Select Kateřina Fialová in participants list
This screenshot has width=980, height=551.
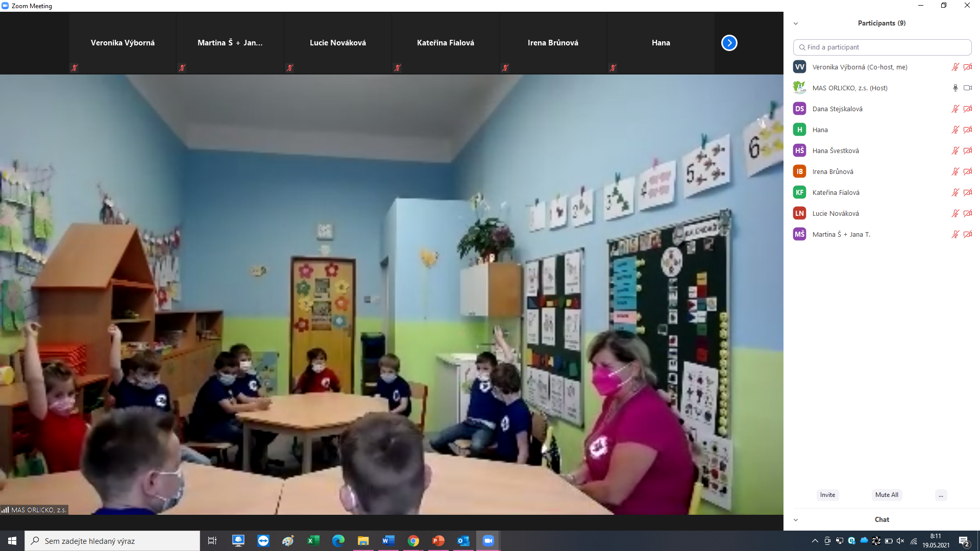click(836, 192)
